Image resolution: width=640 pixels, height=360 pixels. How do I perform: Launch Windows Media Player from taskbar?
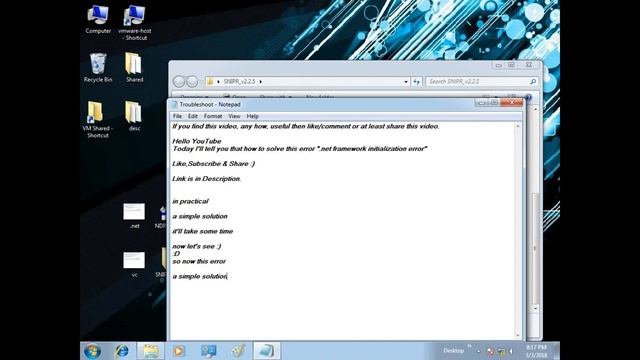click(x=179, y=351)
